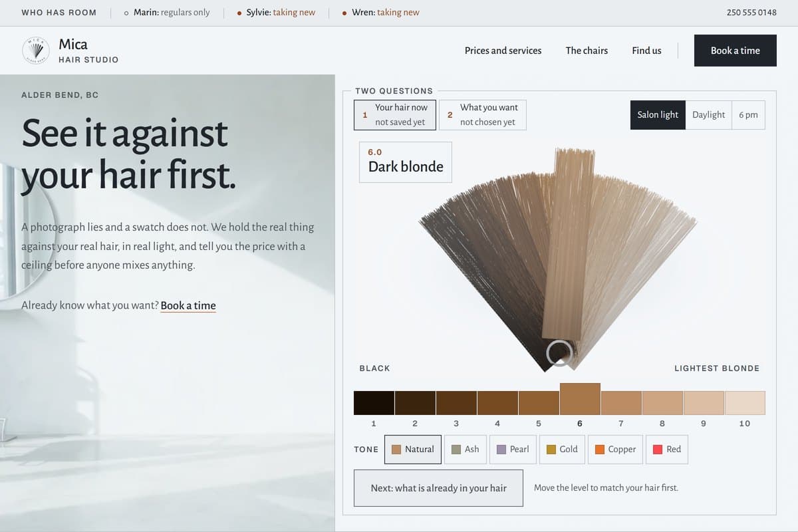Pick level 4 brown swatch
Image resolution: width=798 pixels, height=532 pixels.
tap(497, 403)
